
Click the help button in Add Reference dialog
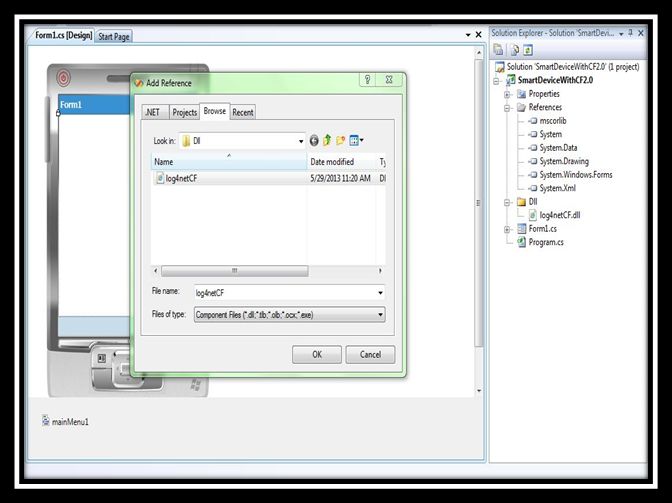(368, 80)
